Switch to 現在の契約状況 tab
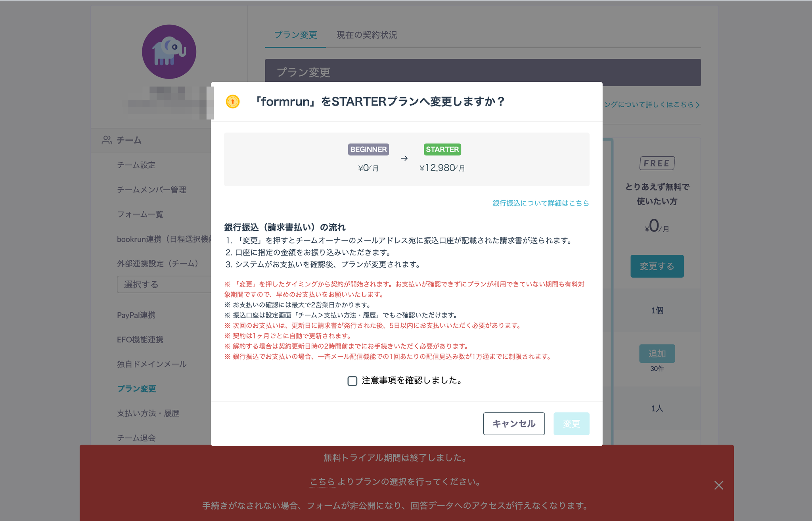 click(367, 35)
